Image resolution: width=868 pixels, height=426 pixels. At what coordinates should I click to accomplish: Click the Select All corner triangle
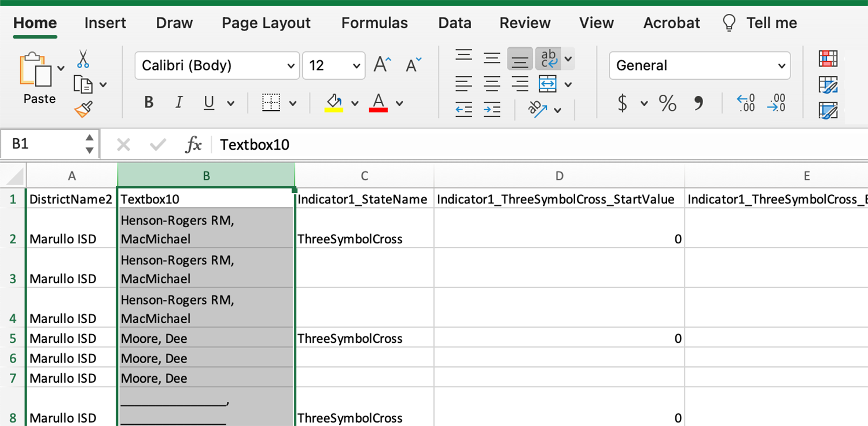coord(14,176)
